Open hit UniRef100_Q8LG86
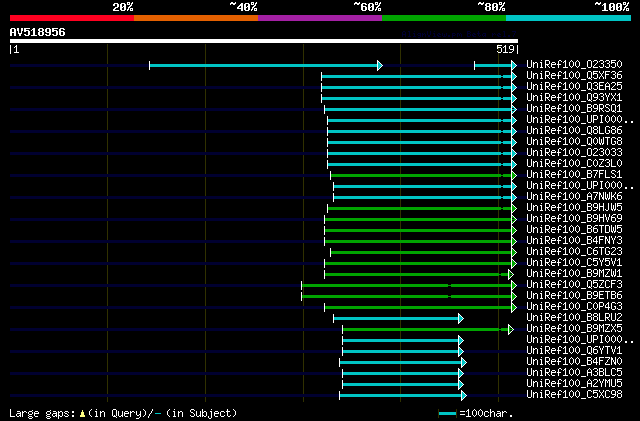640x421 pixels. (574, 130)
